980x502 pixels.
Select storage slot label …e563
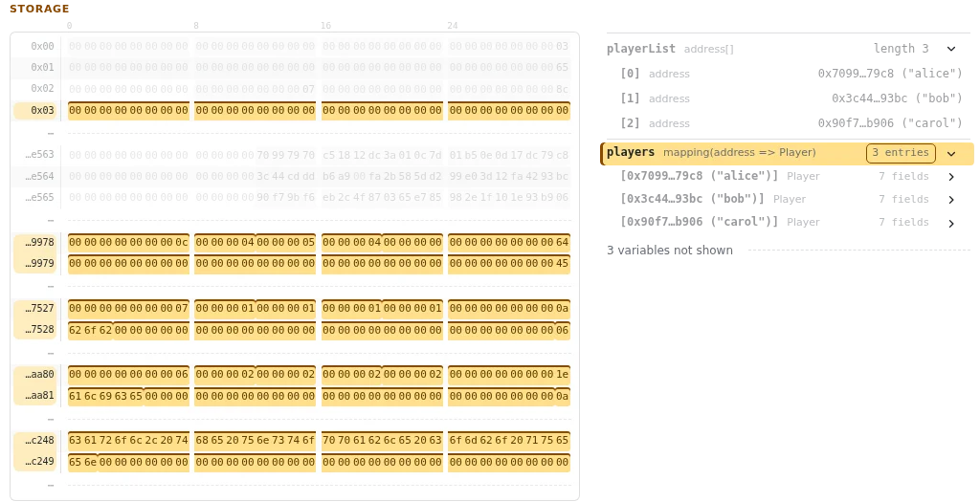39,154
